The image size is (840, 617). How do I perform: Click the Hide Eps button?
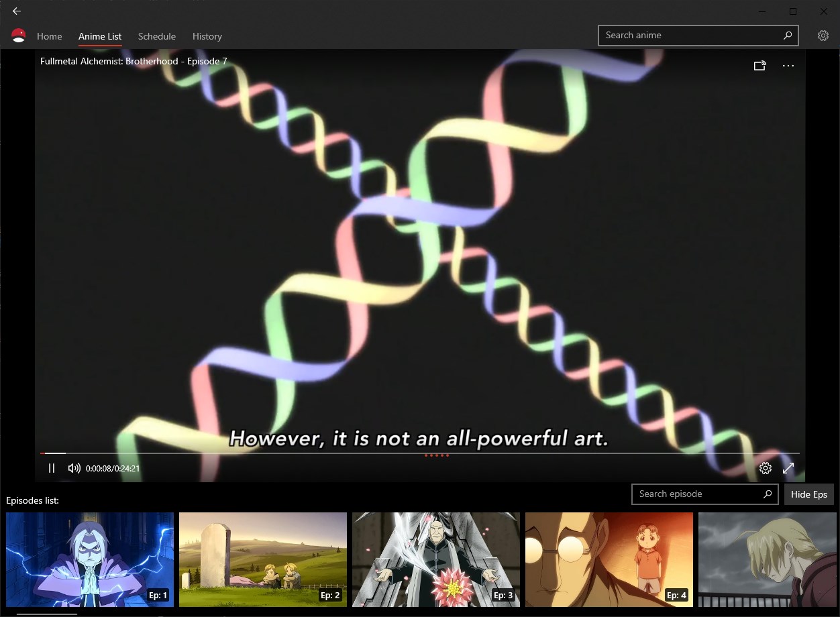coord(809,494)
